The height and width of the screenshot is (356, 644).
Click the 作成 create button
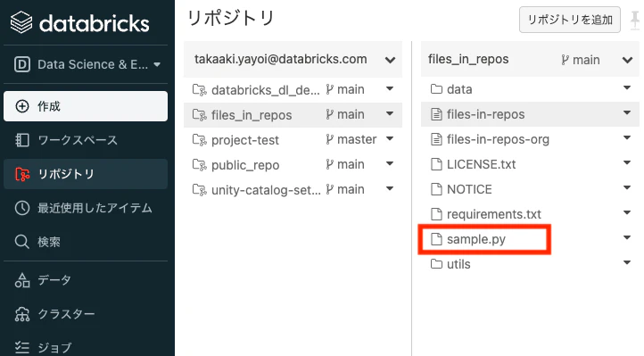tap(86, 106)
